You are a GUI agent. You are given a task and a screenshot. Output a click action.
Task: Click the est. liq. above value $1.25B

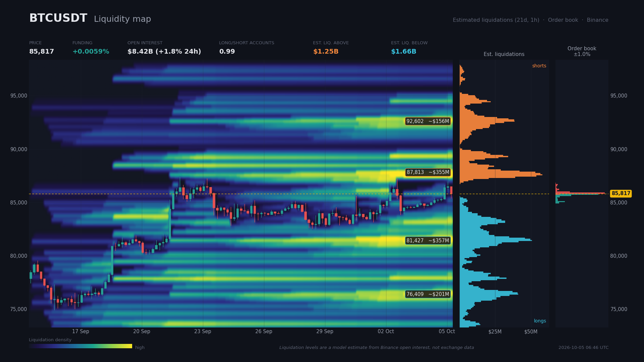(326, 51)
